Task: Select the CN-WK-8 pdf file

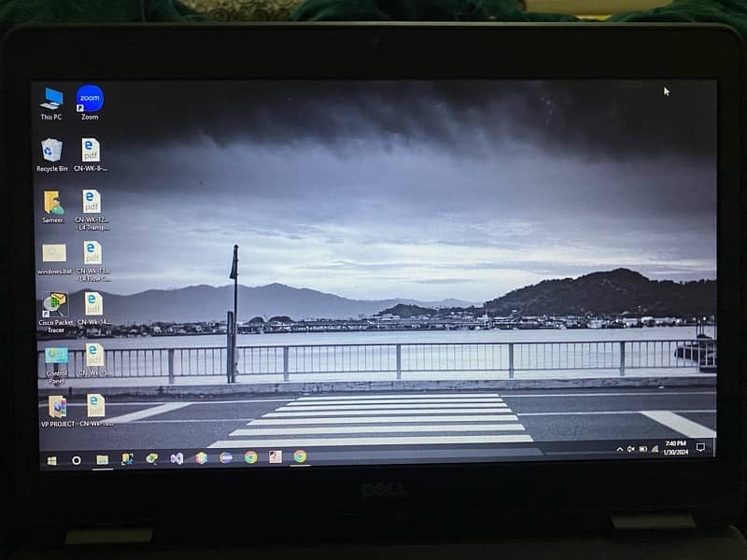Action: (x=91, y=155)
